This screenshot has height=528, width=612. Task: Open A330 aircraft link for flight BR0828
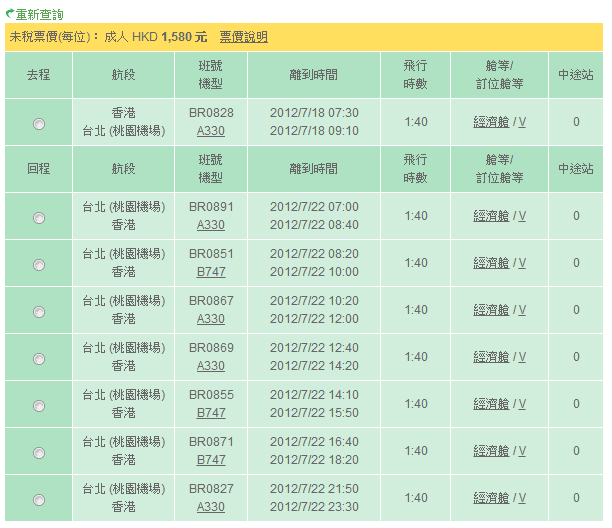click(x=211, y=131)
